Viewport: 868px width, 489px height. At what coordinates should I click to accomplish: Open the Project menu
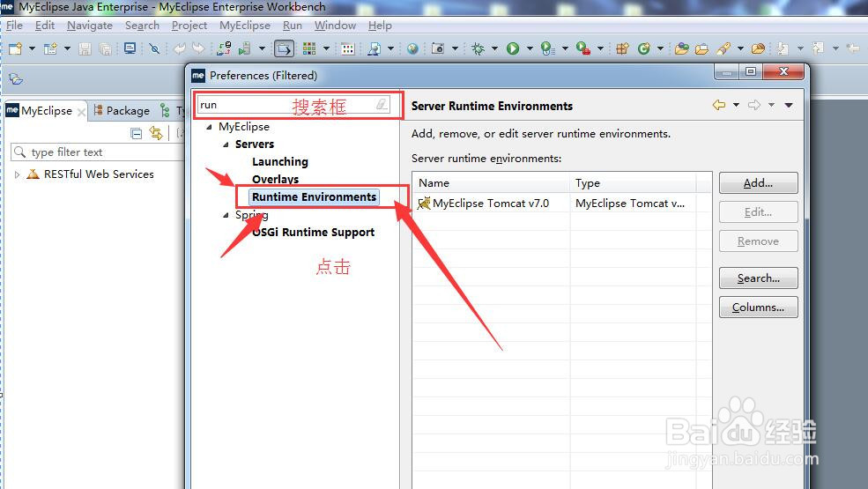[189, 26]
